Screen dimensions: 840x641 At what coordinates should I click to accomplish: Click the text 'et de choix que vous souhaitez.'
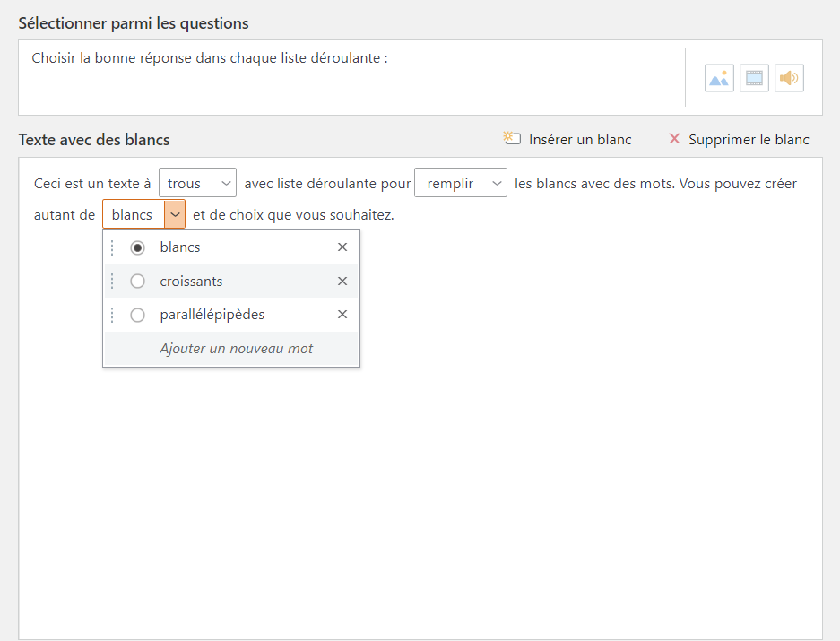click(293, 215)
